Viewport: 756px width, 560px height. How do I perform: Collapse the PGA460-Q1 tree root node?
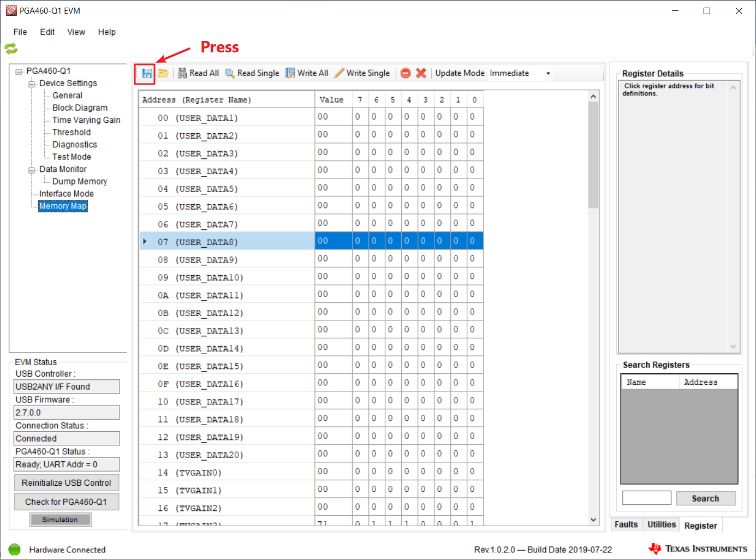click(19, 72)
